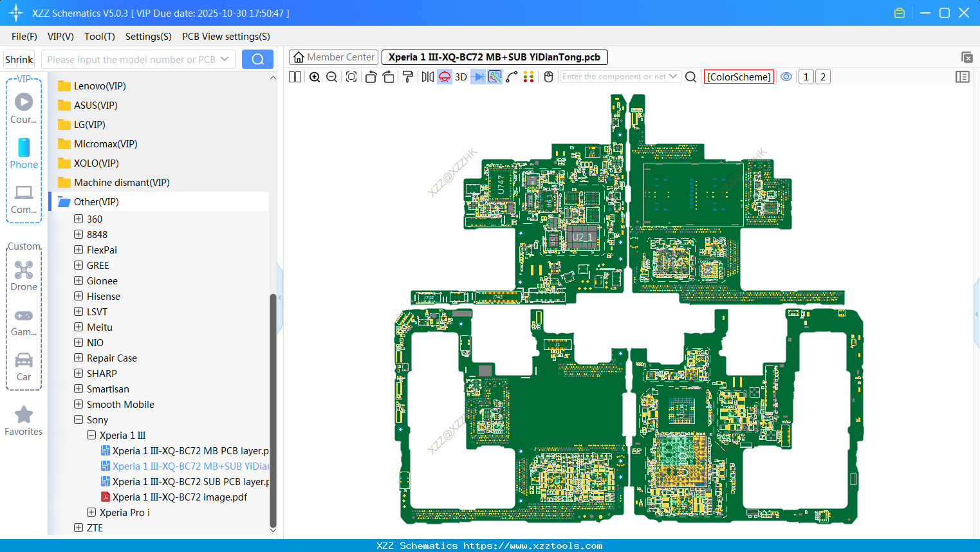The image size is (980, 552).
Task: Click the Member Center tab
Action: (x=333, y=57)
